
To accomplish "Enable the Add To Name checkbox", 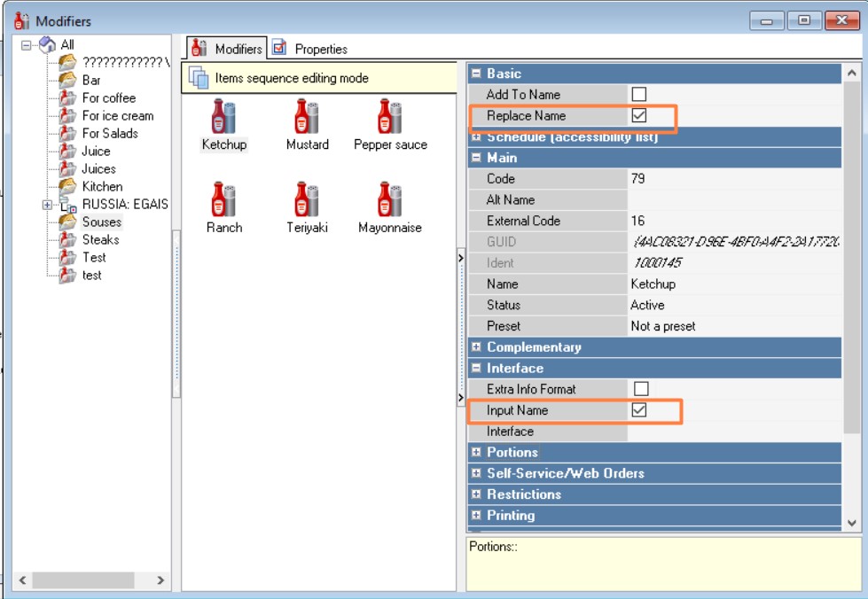I will pos(639,94).
